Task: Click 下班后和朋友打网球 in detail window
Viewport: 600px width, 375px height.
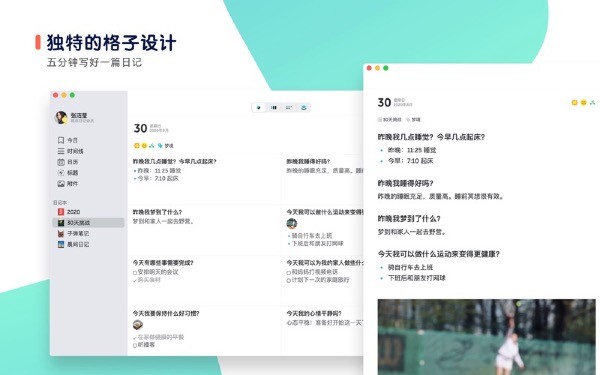Action: (x=417, y=278)
